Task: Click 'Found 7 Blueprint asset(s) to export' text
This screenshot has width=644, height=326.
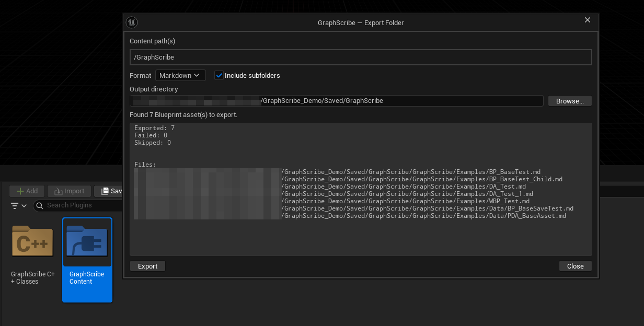Action: (183, 114)
